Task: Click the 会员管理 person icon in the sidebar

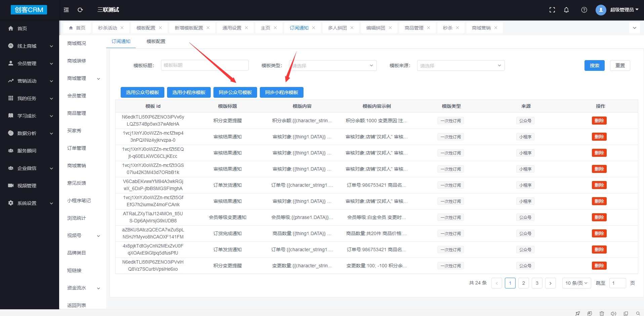Action: click(11, 63)
